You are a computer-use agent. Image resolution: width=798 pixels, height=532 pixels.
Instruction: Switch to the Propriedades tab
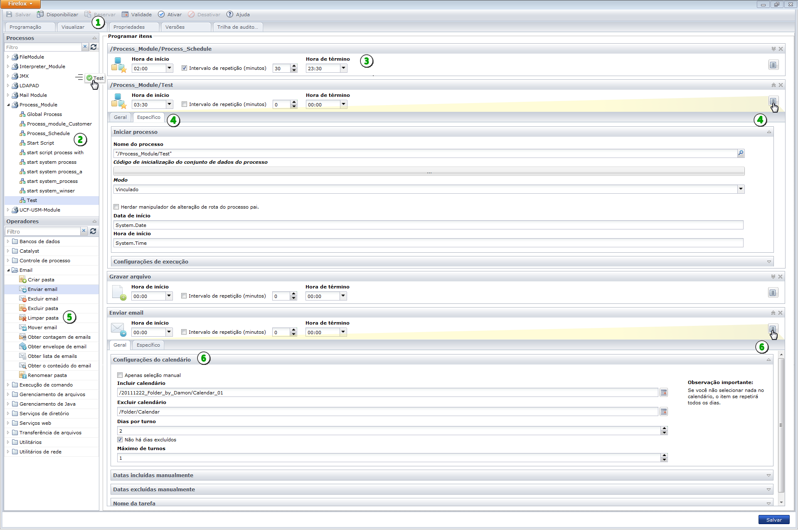coord(129,27)
